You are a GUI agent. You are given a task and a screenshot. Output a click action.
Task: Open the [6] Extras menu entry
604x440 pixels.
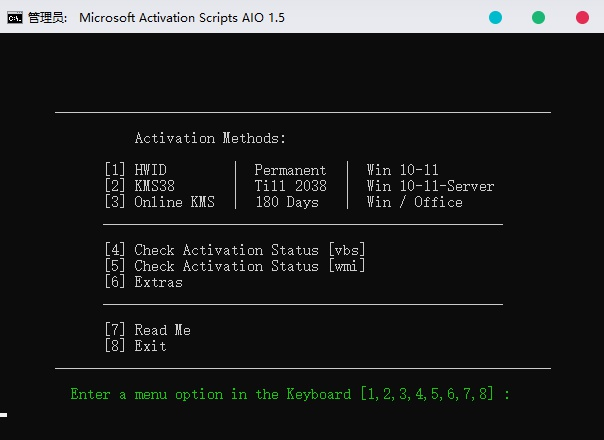pyautogui.click(x=143, y=282)
